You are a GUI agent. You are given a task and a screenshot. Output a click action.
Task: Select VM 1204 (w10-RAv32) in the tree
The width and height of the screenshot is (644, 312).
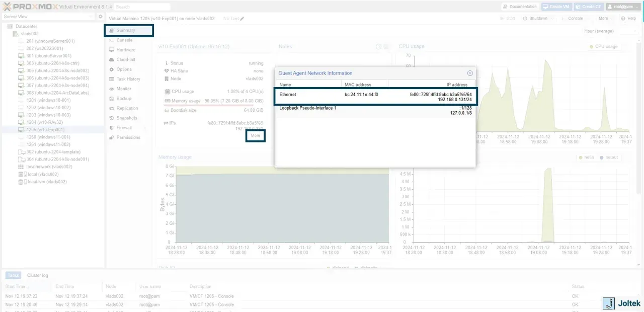[45, 122]
